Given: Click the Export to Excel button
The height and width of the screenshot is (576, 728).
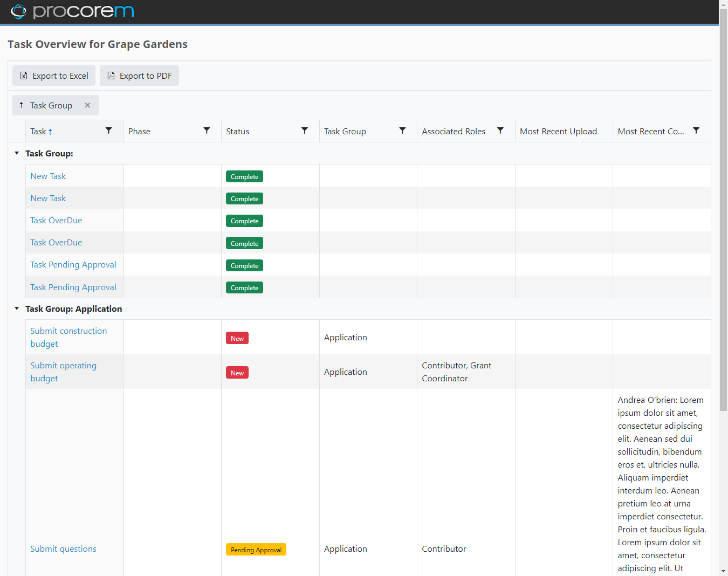Looking at the screenshot, I should 54,76.
